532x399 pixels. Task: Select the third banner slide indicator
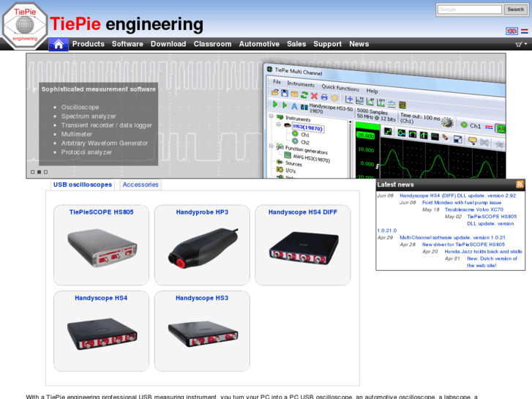(x=45, y=172)
